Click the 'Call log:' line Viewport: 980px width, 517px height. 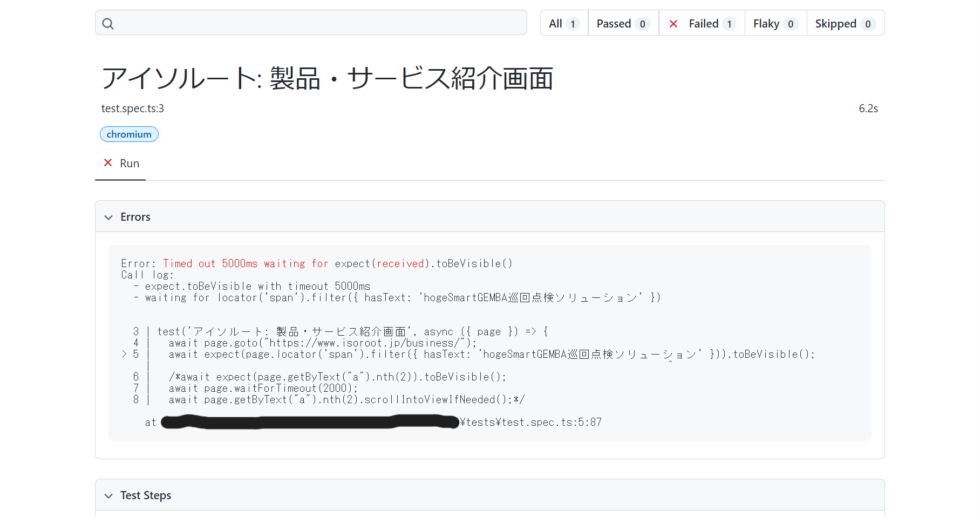click(147, 275)
